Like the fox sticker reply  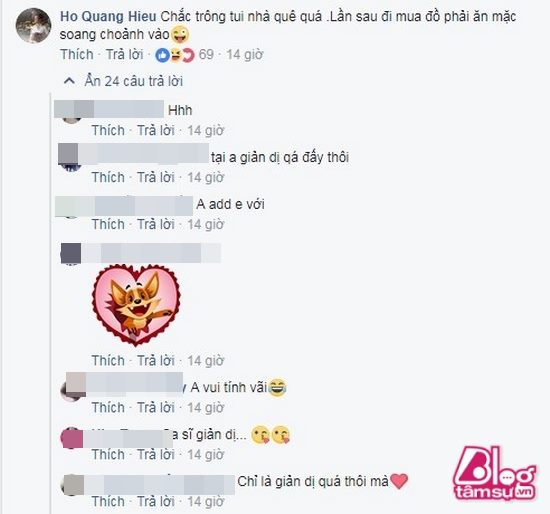click(x=108, y=361)
